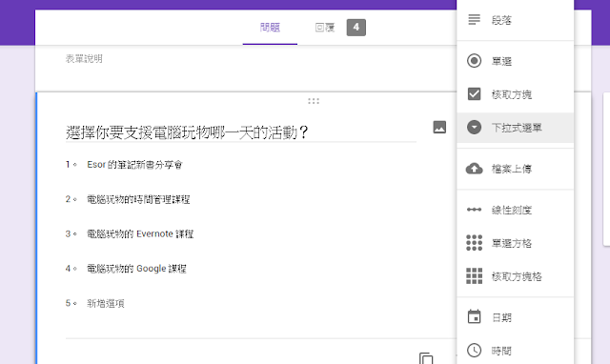Viewport: 610px width, 364px height.
Task: Edit option 3 電腦玩物的 Evernote 課程
Action: pos(140,234)
